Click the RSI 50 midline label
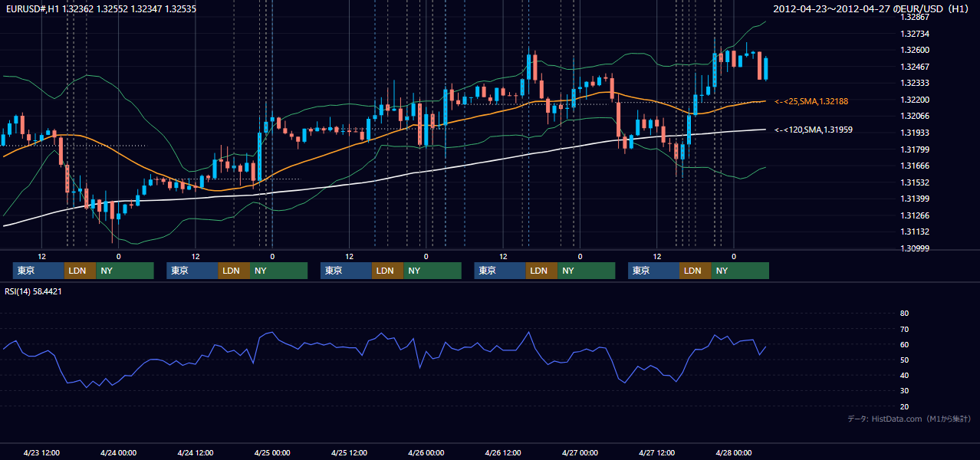Screen dimensions: 980x460 click(x=904, y=360)
